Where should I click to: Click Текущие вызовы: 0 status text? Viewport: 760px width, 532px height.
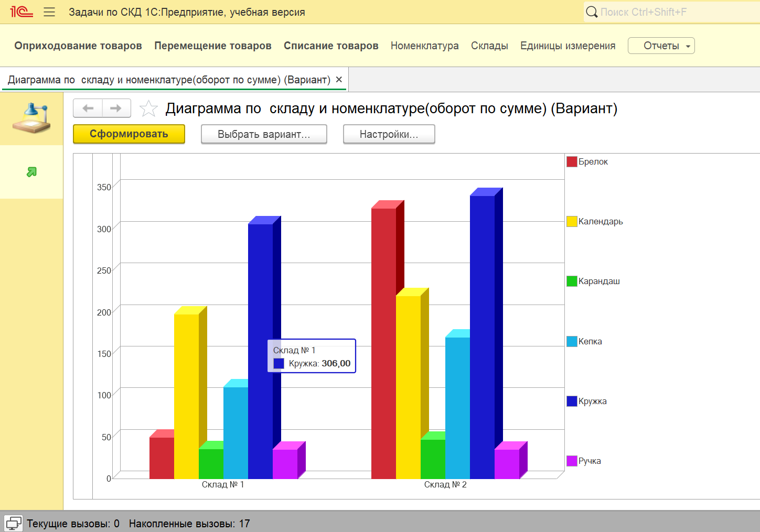pos(73,523)
